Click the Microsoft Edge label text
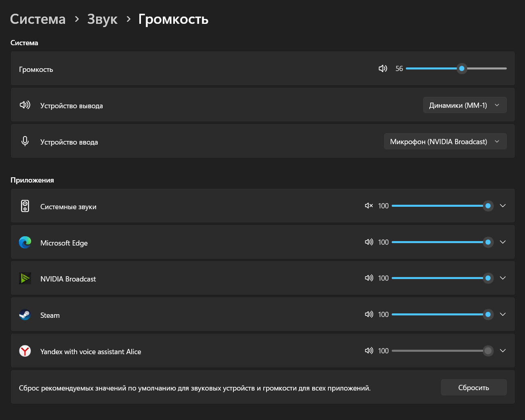This screenshot has width=525, height=420. [64, 243]
